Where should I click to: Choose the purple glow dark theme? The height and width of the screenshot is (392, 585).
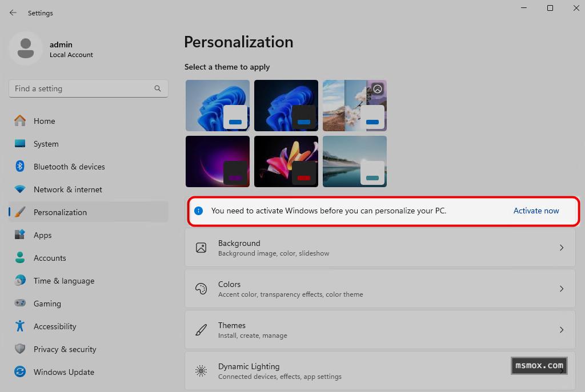217,161
